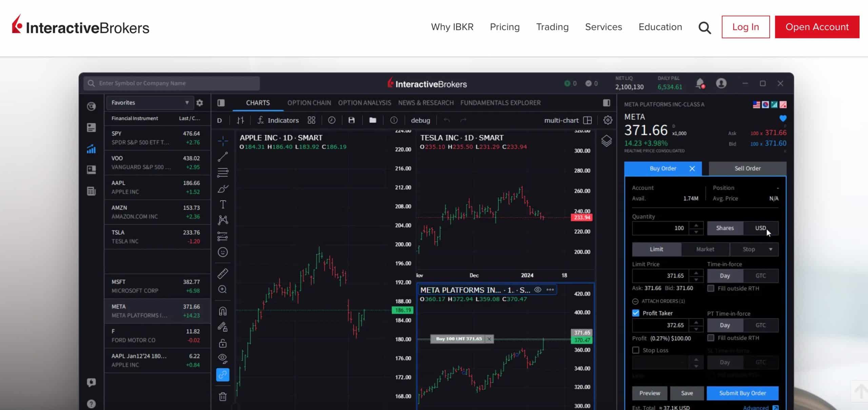
Task: Click the watchlist settings gear icon
Action: pyautogui.click(x=200, y=103)
